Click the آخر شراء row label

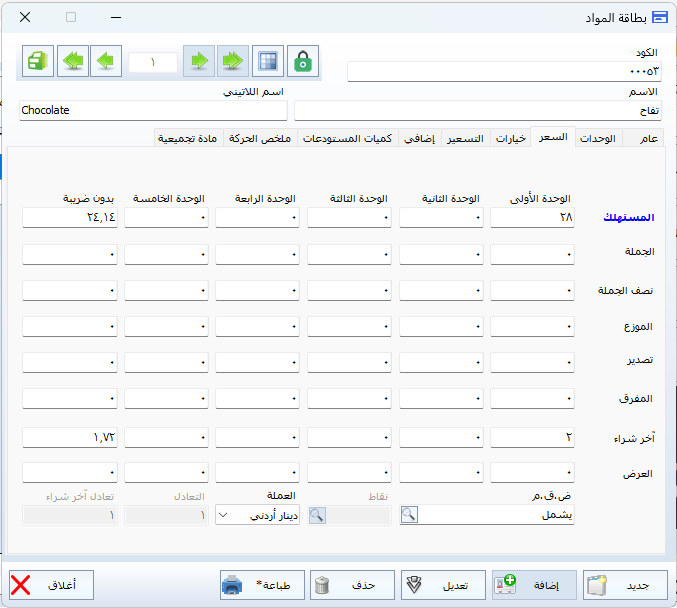634,438
